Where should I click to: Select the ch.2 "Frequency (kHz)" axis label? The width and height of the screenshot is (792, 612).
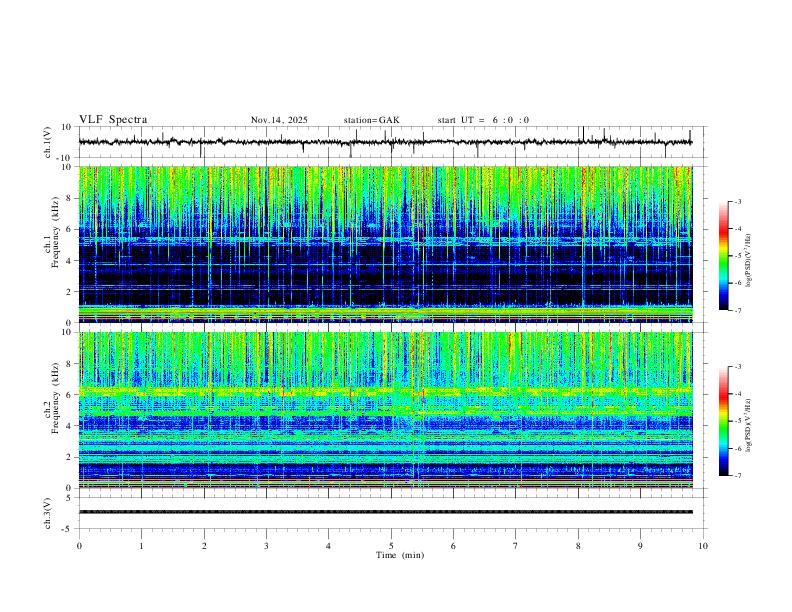[55, 398]
